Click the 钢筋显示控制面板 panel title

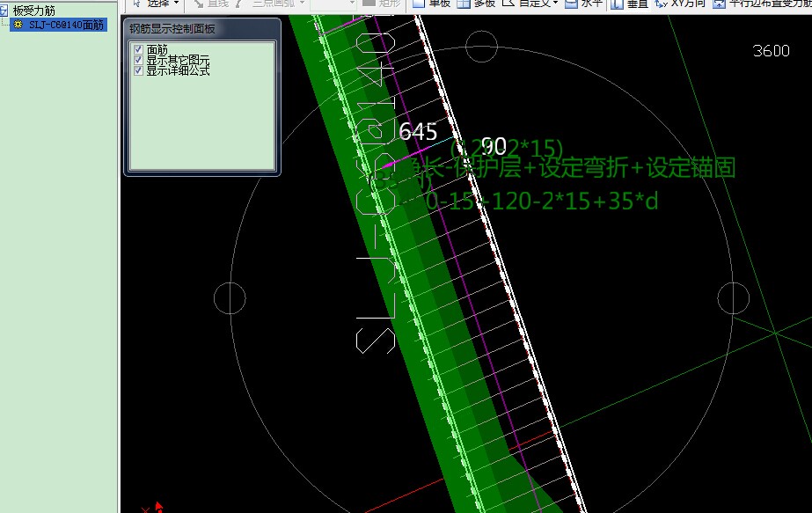172,29
